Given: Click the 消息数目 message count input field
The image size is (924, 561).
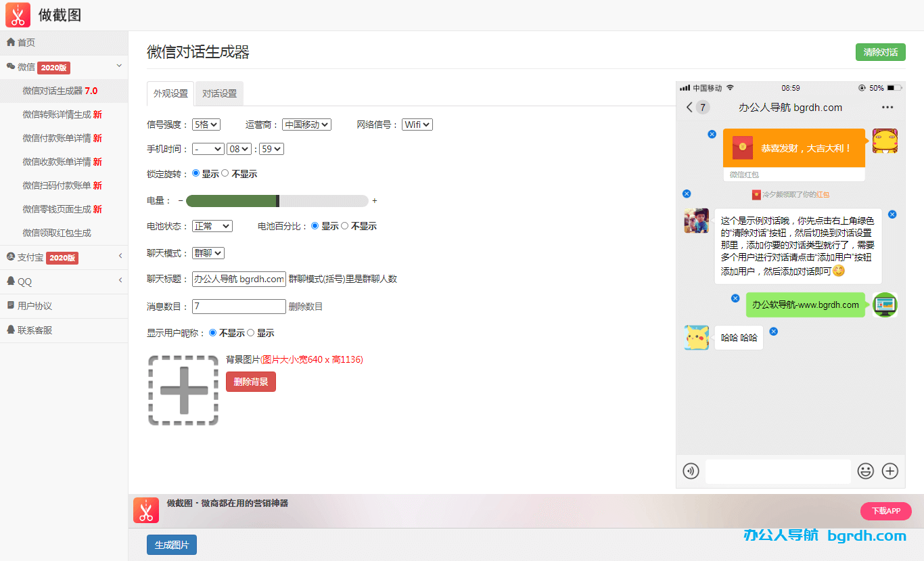Looking at the screenshot, I should tap(238, 306).
